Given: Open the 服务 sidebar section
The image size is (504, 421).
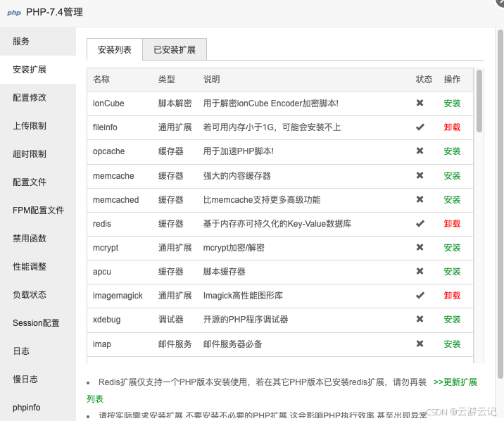Looking at the screenshot, I should tap(38, 41).
